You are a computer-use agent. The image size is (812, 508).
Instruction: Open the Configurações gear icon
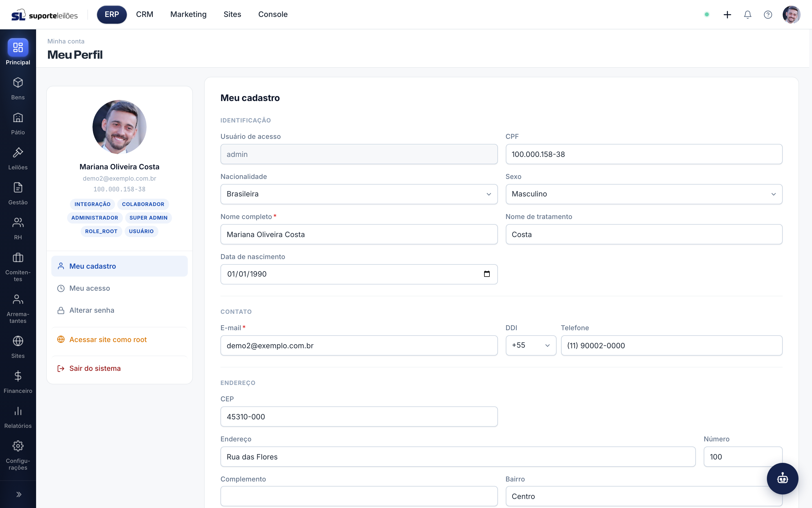point(18,446)
